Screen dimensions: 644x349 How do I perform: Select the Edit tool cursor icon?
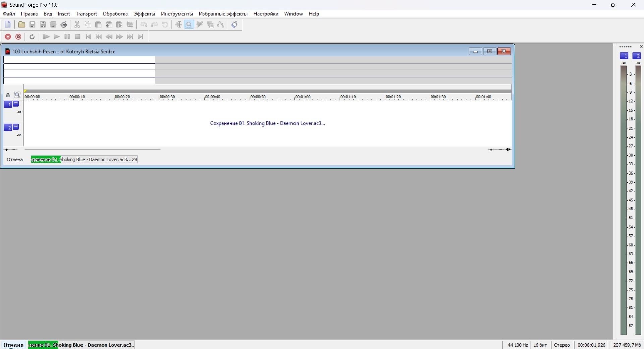179,24
